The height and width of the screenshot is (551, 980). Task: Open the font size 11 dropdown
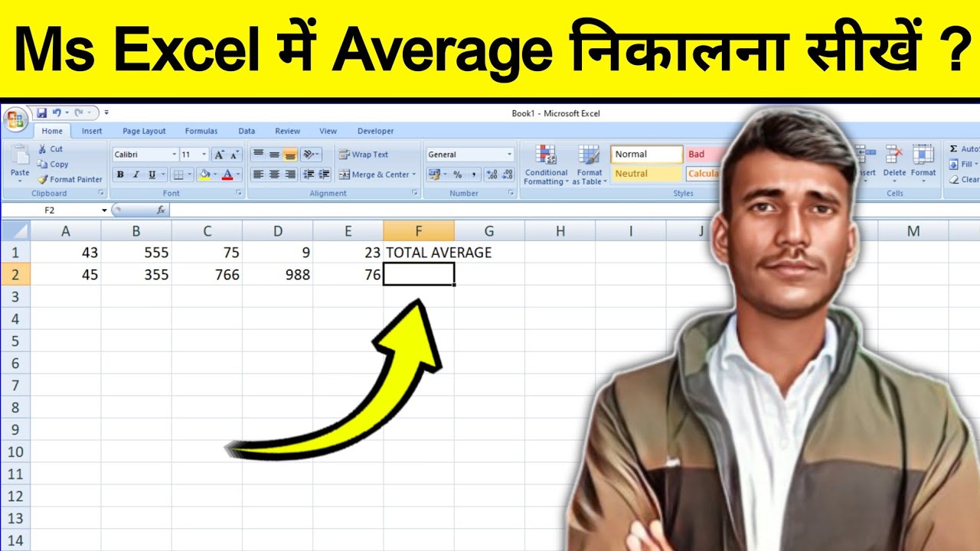click(x=204, y=155)
